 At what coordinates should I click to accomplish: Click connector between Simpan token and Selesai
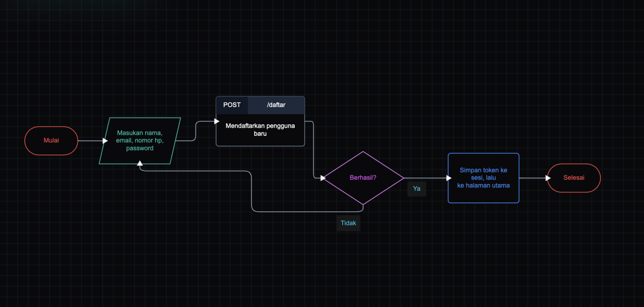coord(532,178)
